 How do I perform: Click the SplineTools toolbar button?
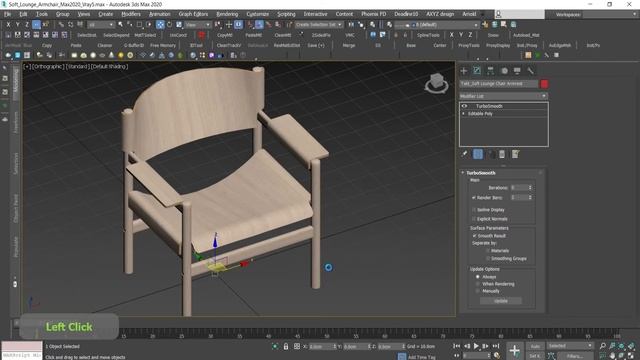point(428,35)
